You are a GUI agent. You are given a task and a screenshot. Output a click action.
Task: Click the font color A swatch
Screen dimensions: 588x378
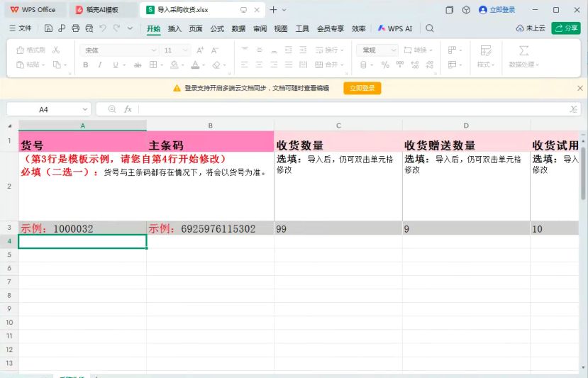(195, 65)
